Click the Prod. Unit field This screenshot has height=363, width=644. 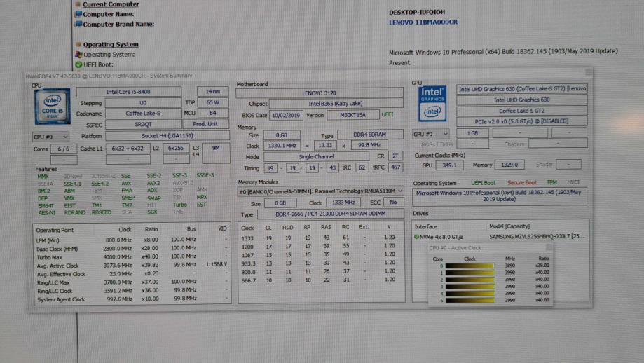pos(205,124)
